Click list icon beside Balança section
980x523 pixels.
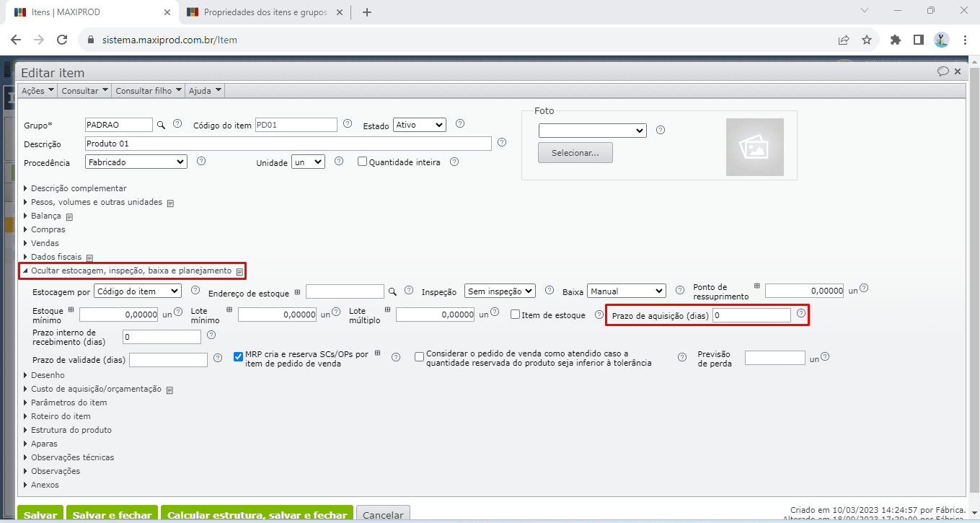[70, 216]
